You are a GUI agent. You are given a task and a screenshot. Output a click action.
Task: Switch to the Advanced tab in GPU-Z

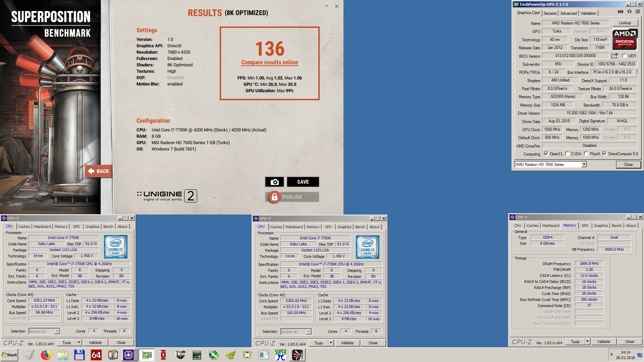pyautogui.click(x=569, y=13)
